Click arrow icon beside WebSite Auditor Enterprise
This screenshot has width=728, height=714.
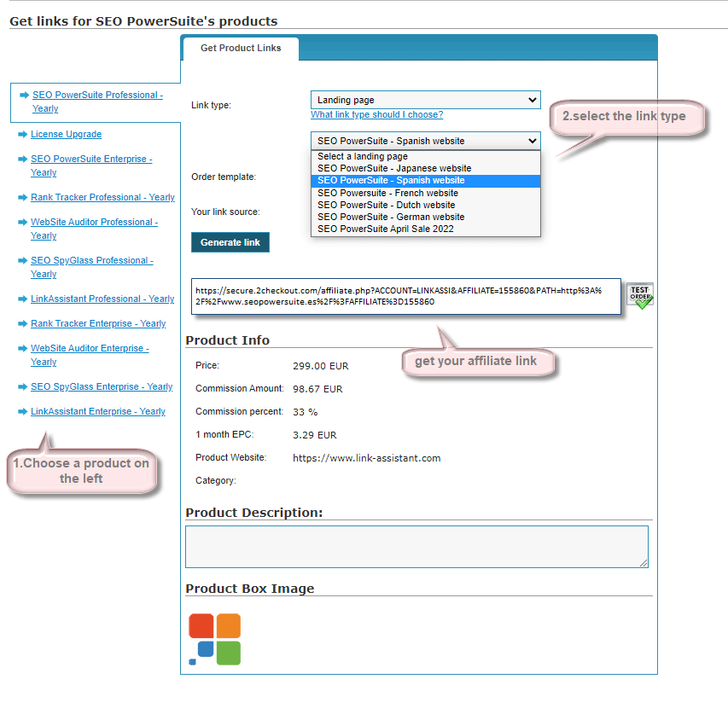coord(22,348)
